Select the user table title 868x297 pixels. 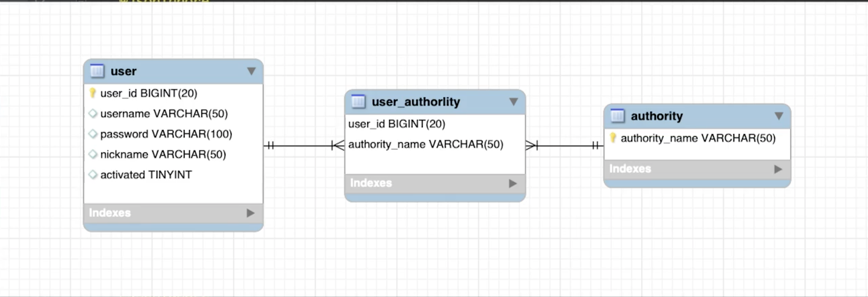123,72
